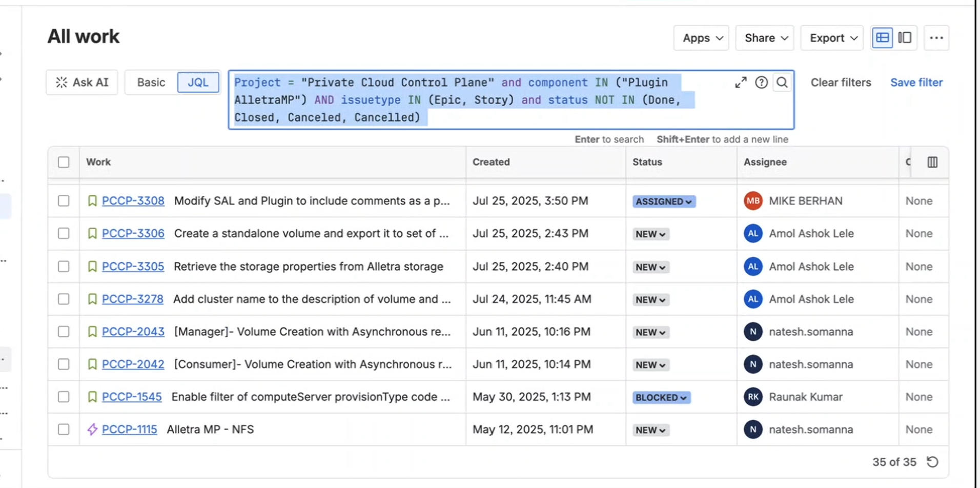
Task: Open column configuration icon in table header
Action: 932,162
